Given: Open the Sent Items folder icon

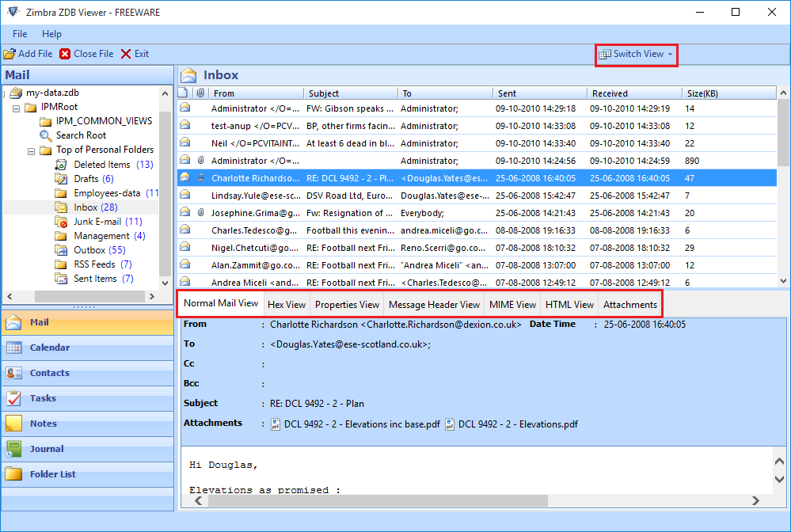Looking at the screenshot, I should [60, 279].
